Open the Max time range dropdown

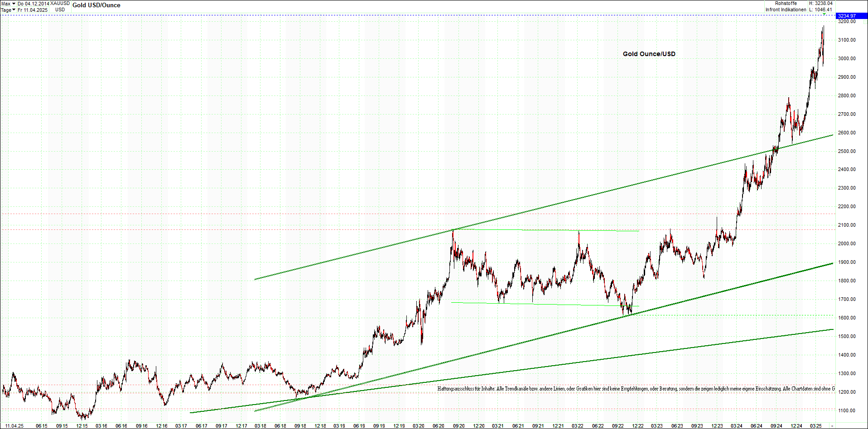8,4
